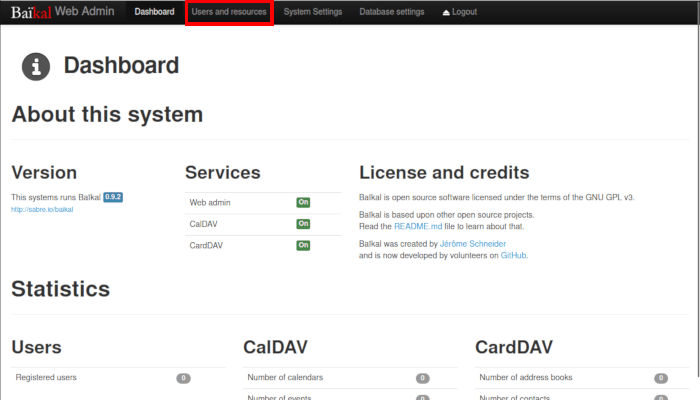Open Users and resources page
700x400 pixels.
229,12
